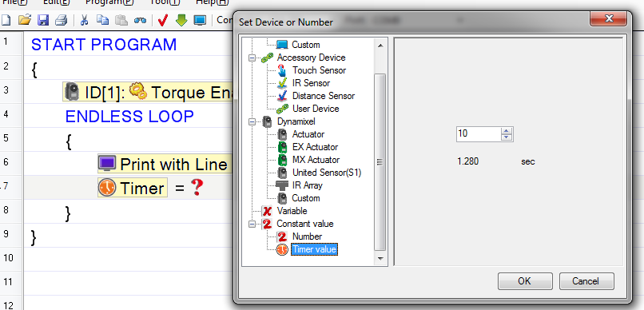Click line number 10 in the gutter
Screen dimensions: 644x310
pyautogui.click(x=8, y=258)
